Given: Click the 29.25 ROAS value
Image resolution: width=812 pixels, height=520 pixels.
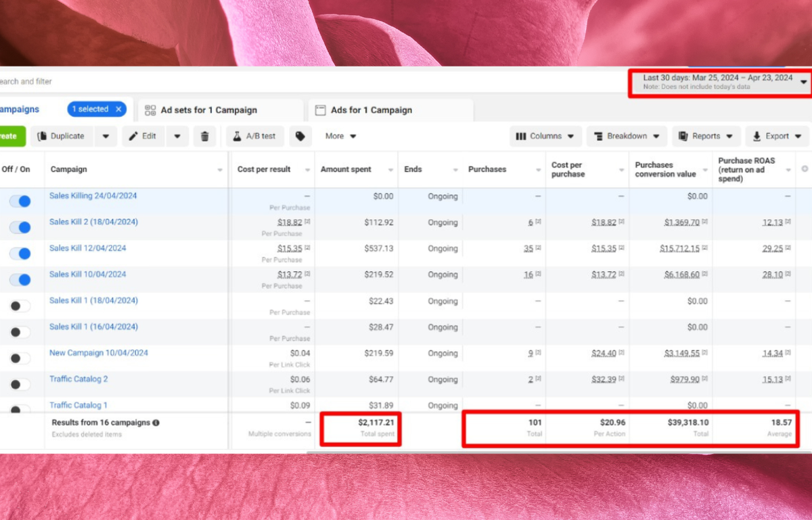Looking at the screenshot, I should pyautogui.click(x=773, y=249).
